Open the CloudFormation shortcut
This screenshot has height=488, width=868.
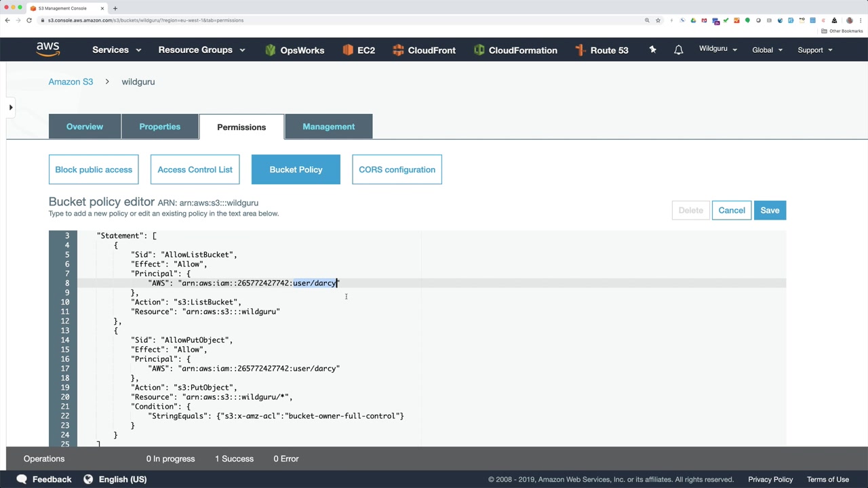[x=515, y=50]
